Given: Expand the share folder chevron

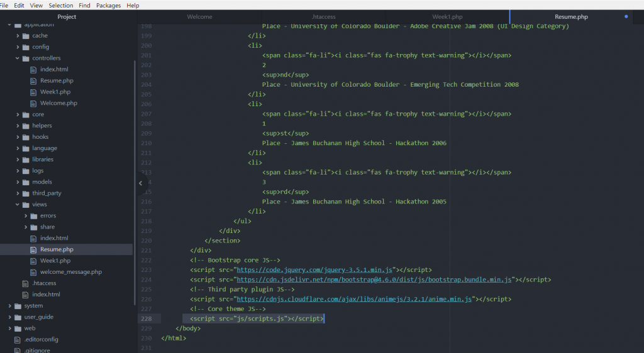Looking at the screenshot, I should (x=25, y=227).
